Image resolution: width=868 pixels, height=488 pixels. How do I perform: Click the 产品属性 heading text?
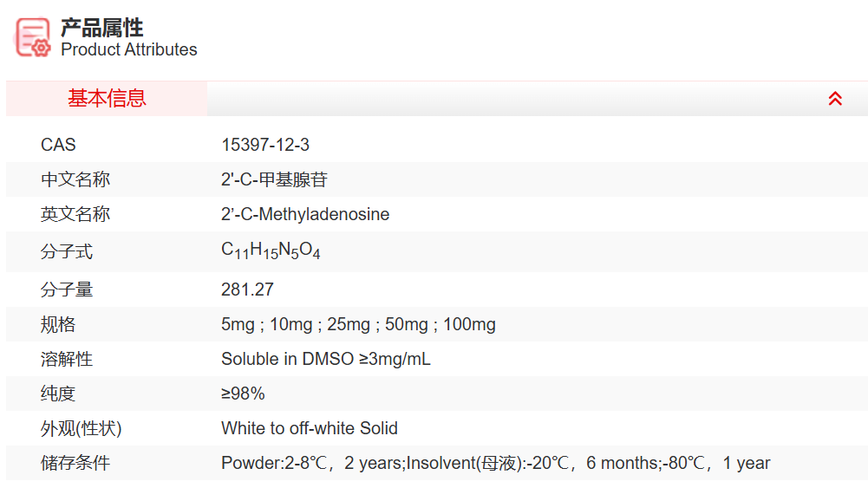pos(102,27)
